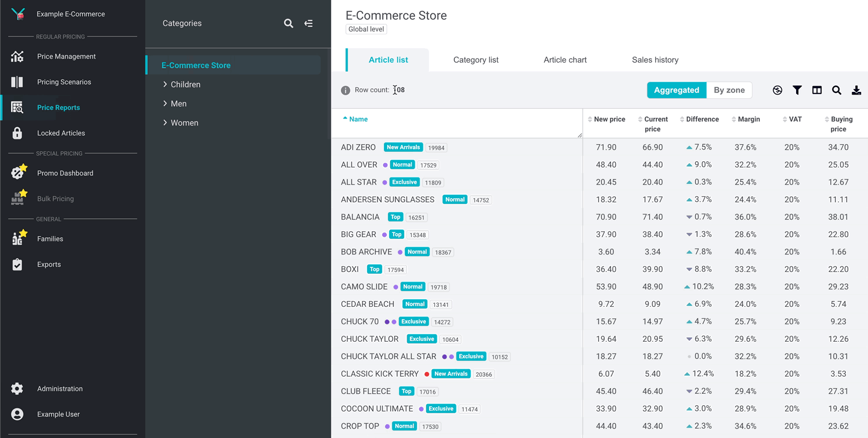Click the Pricing Scenarios icon
Viewport: 868px width, 438px height.
point(17,82)
